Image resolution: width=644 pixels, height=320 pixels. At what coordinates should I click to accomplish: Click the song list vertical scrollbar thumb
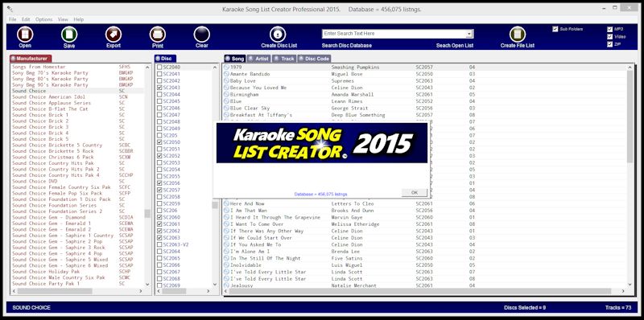(x=630, y=117)
